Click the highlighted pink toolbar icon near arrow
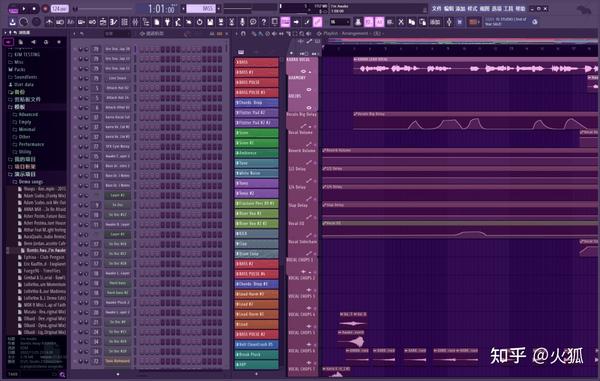Screen dimensions: 600x381 (285, 22)
